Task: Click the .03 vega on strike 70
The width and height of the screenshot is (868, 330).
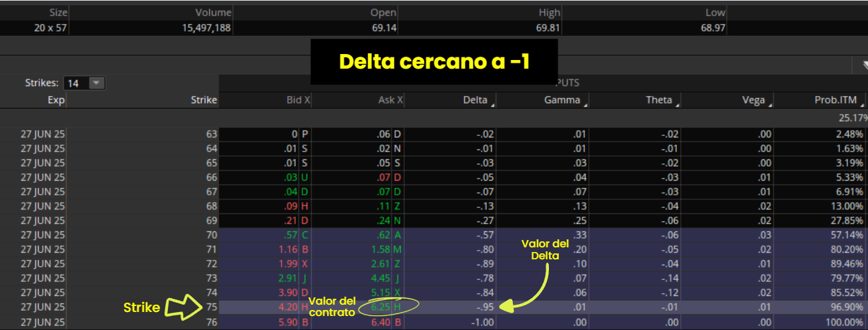Action: point(764,235)
